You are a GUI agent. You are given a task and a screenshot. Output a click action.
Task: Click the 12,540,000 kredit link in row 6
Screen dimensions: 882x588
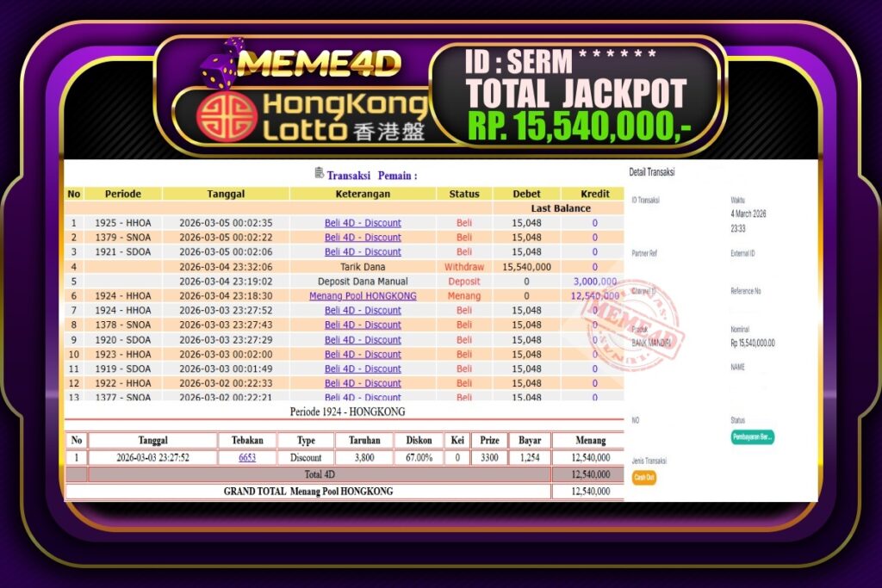(593, 296)
